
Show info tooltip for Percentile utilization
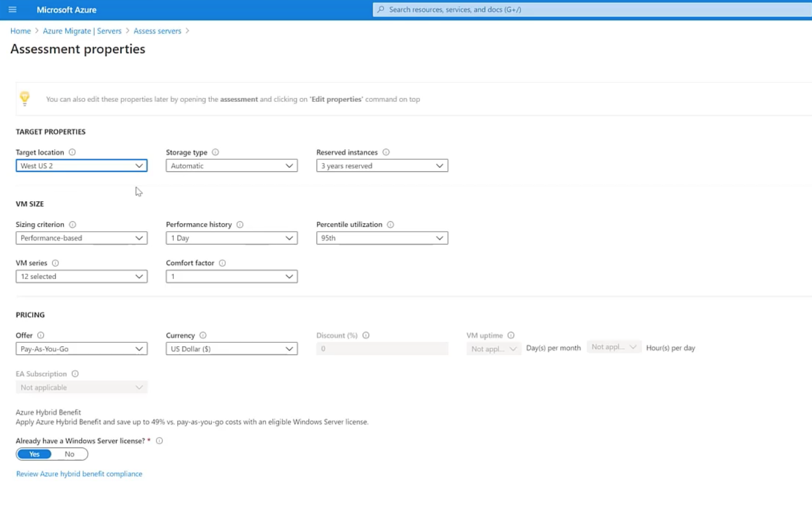click(390, 225)
